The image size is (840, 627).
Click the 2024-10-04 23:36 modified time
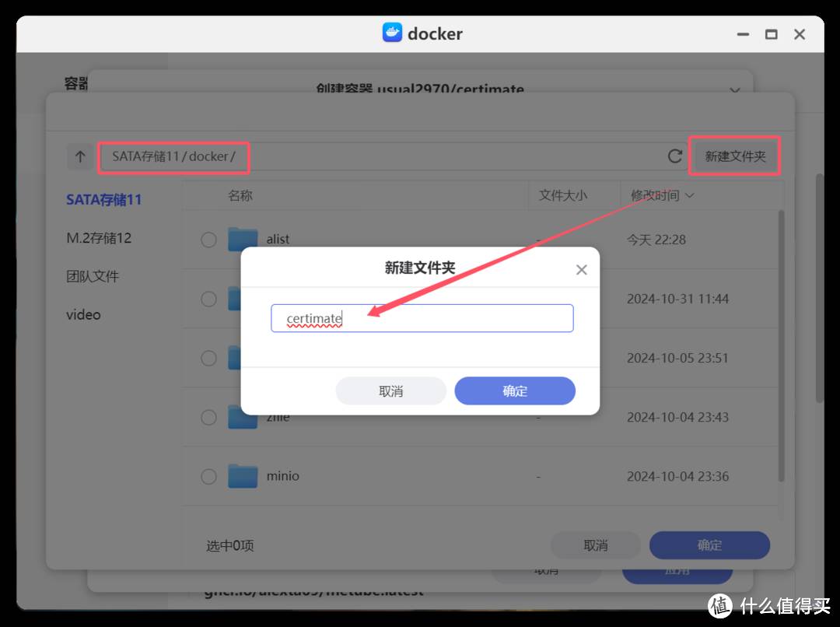[x=677, y=476]
